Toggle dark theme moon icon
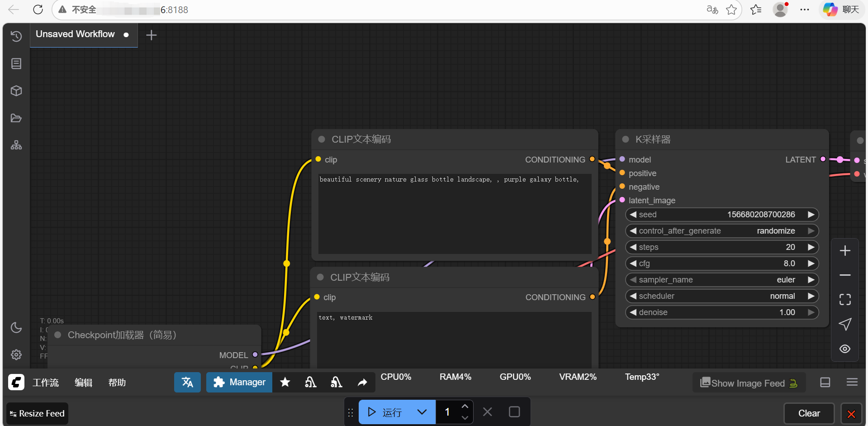868x426 pixels. [16, 327]
